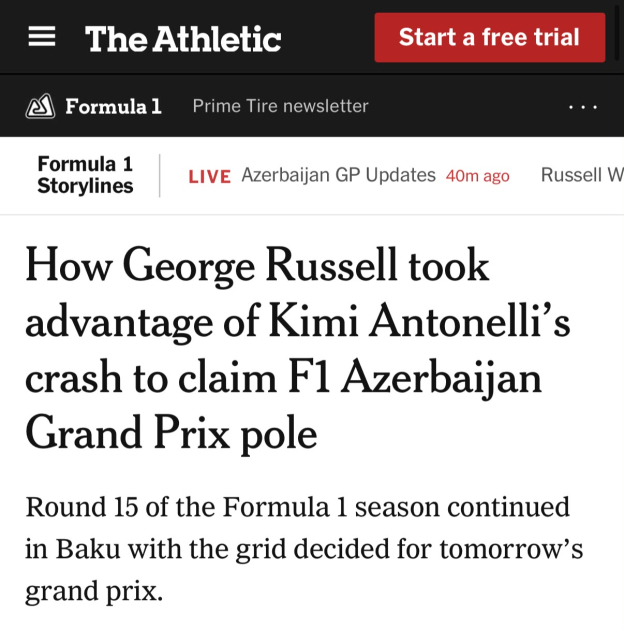Open Azerbaijan GP Updates live story
Screen dimensions: 624x630
pos(338,175)
